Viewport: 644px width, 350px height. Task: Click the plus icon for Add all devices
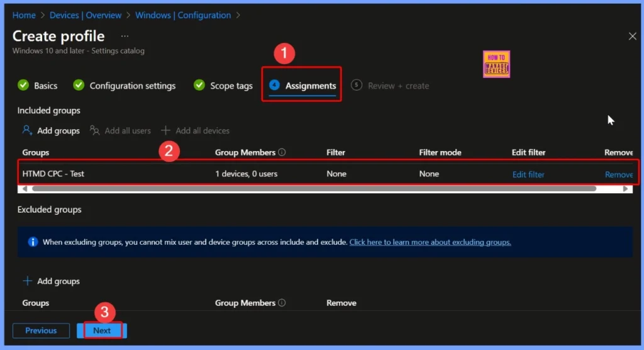(166, 130)
